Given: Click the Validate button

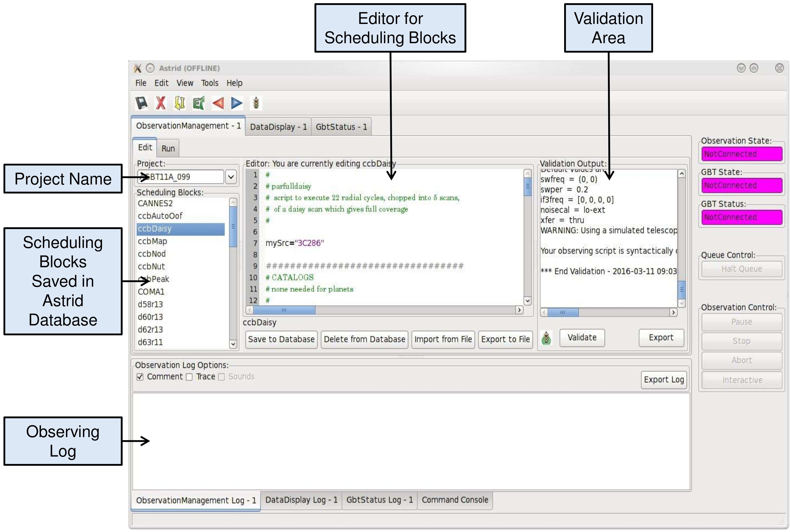Looking at the screenshot, I should point(582,338).
